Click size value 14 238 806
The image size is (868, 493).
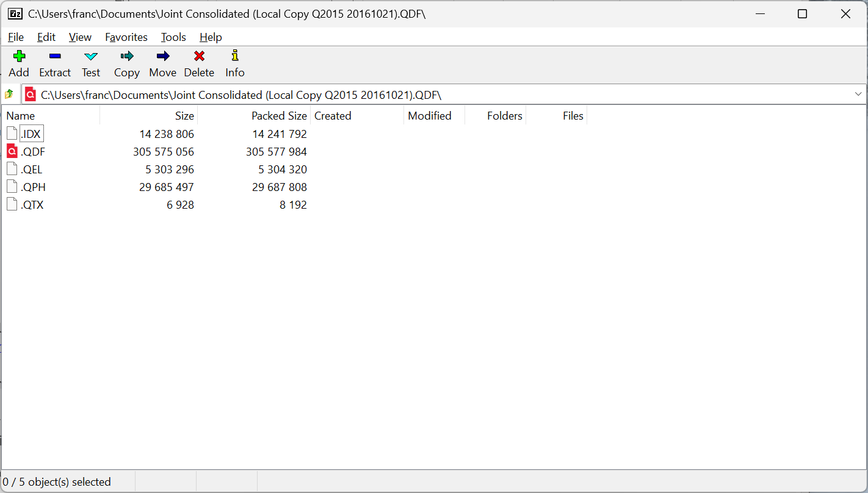(x=167, y=134)
